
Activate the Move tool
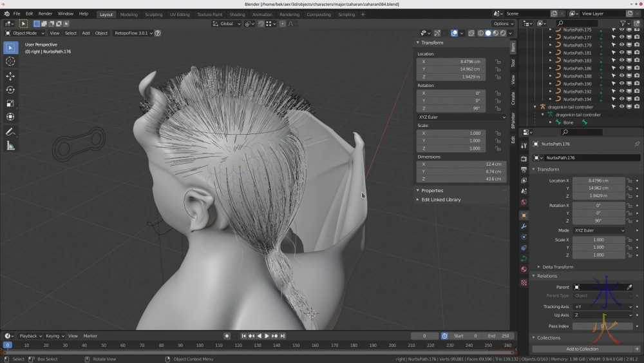[10, 76]
